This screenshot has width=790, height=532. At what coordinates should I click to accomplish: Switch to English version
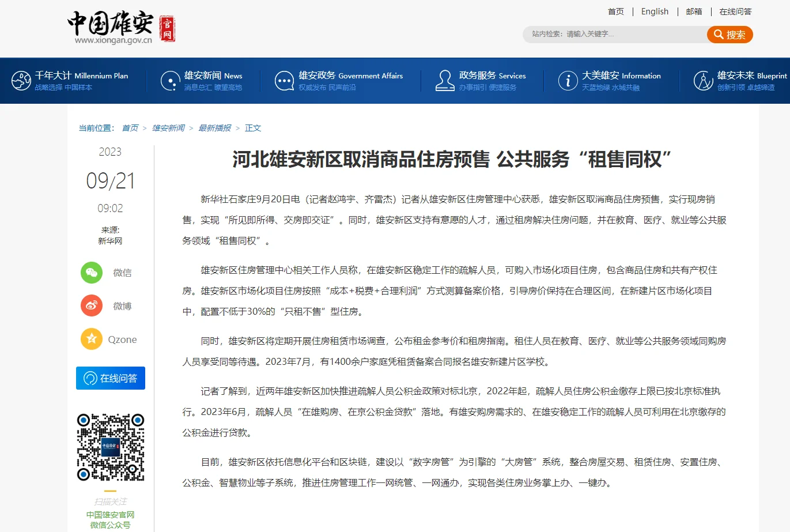[655, 12]
